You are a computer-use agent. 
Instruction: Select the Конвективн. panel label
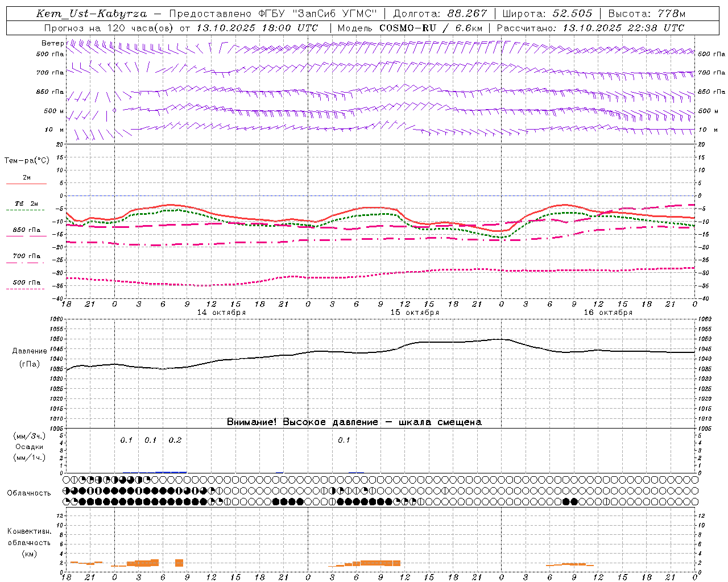tap(29, 531)
